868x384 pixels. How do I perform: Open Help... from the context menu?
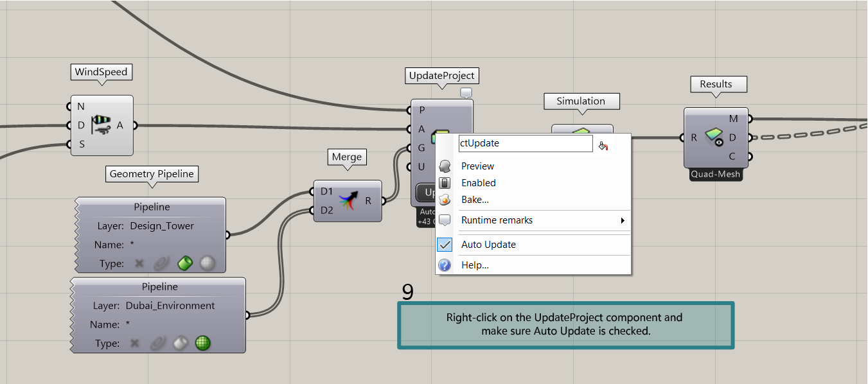pyautogui.click(x=475, y=265)
